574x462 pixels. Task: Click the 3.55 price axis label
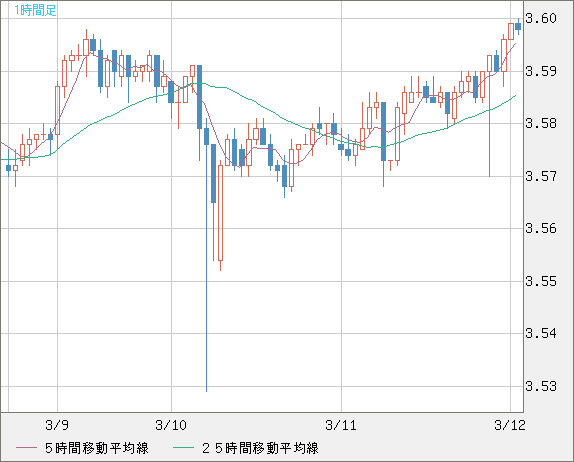[541, 281]
